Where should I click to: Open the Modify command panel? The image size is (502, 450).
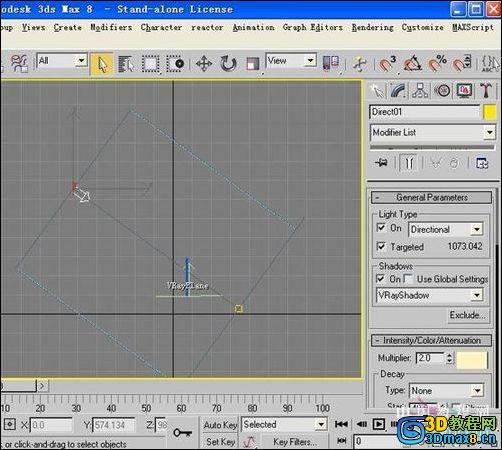[399, 91]
